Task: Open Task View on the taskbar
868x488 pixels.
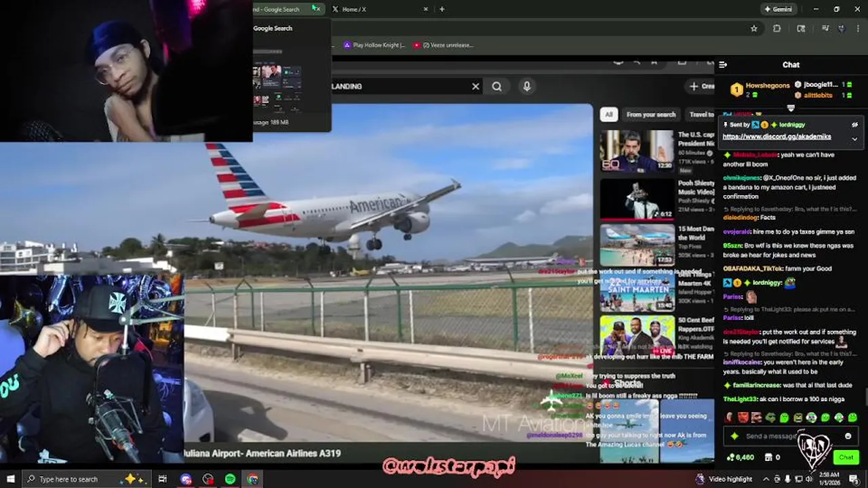Action: tap(163, 479)
